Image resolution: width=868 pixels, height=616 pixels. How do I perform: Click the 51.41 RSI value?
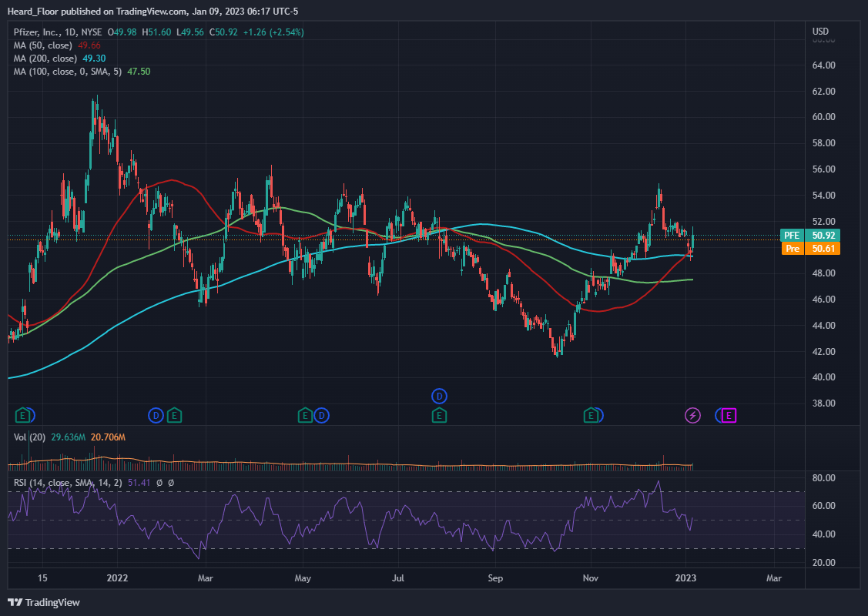[139, 483]
